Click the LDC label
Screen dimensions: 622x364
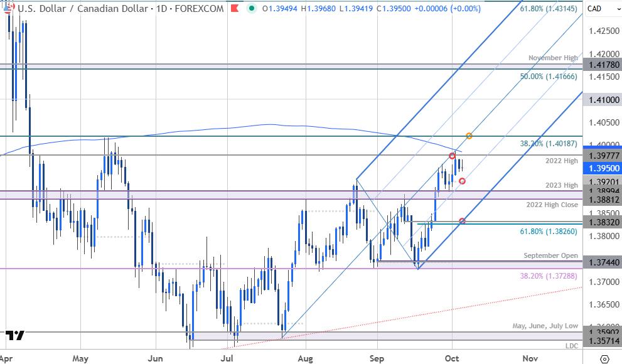tap(572, 346)
